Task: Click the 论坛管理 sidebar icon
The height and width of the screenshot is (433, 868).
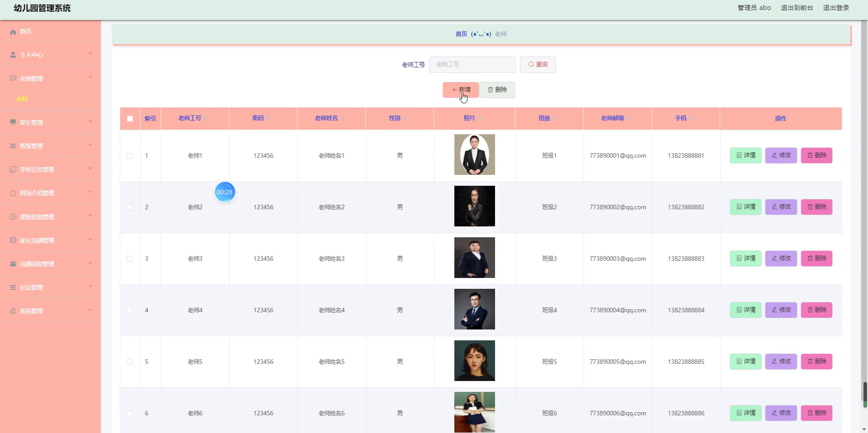Action: [13, 287]
